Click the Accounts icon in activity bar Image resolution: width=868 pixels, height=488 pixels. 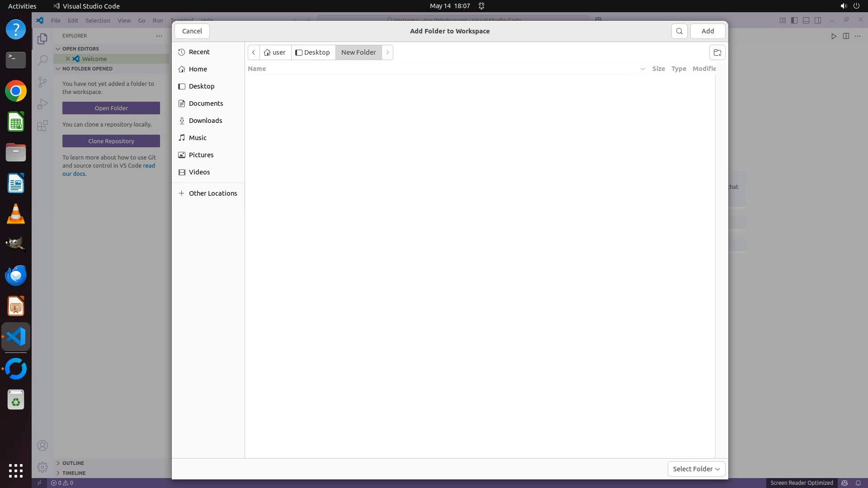[x=42, y=446]
